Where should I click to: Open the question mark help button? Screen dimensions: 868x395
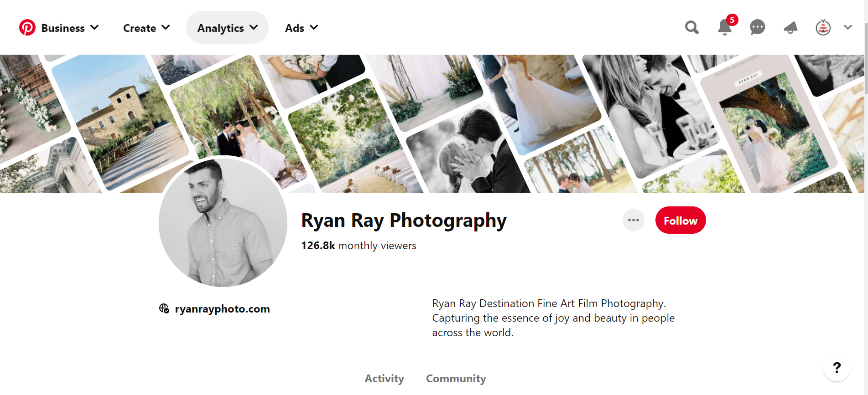tap(837, 368)
